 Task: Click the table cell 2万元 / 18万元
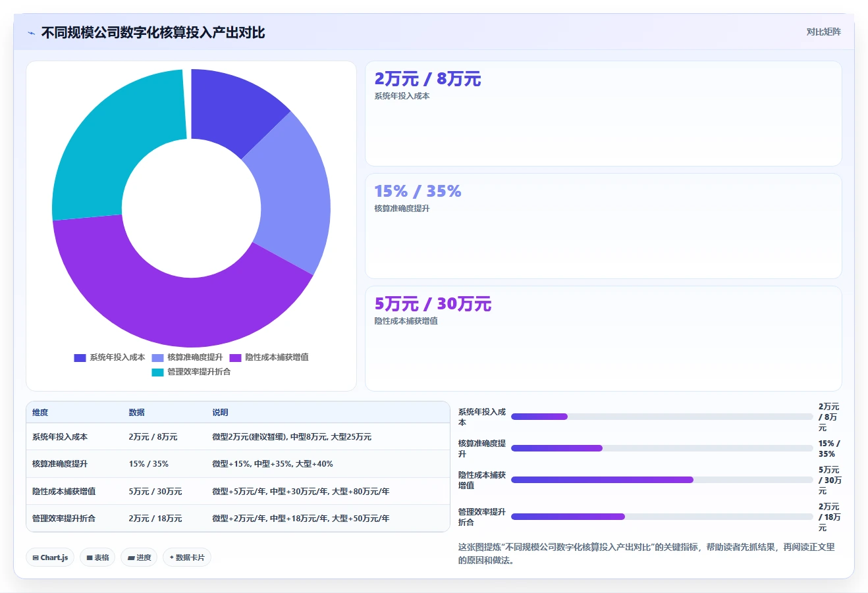pos(155,519)
